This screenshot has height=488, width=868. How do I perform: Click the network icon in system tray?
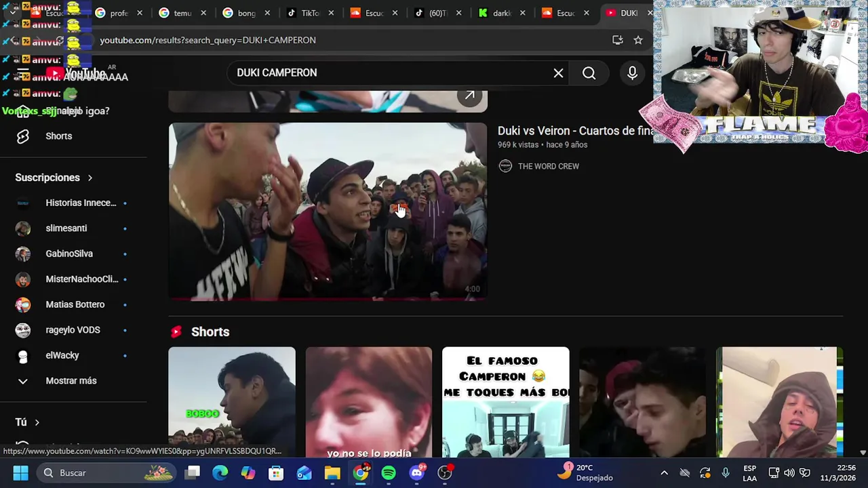(774, 472)
